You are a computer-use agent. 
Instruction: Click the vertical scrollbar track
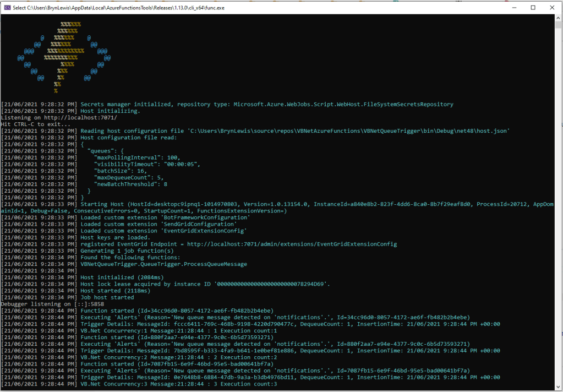(558, 220)
